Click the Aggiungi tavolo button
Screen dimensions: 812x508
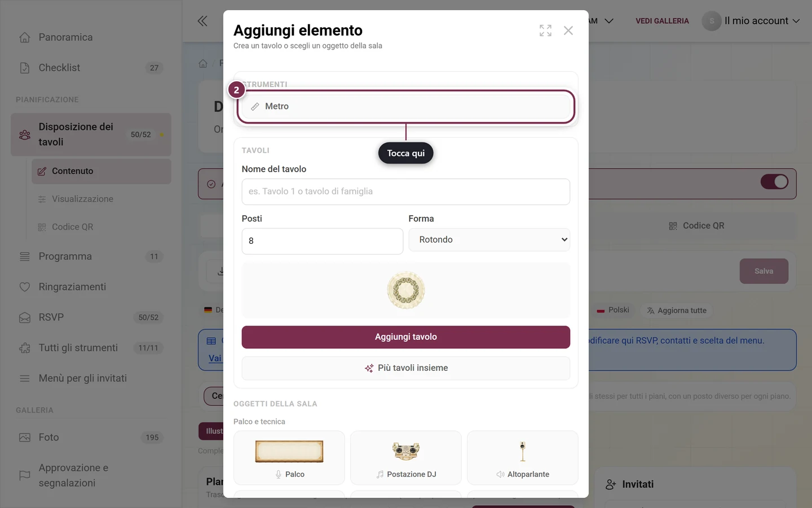[x=405, y=337]
